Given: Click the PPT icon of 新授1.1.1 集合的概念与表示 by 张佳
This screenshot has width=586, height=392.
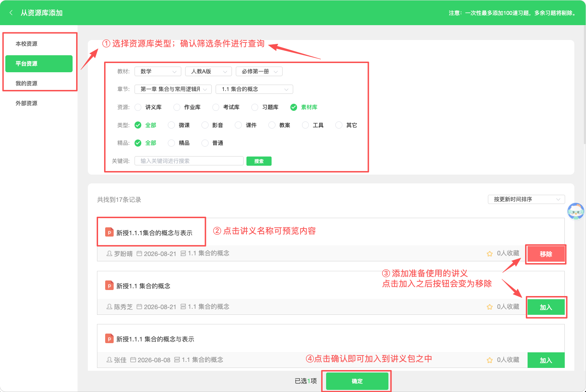Looking at the screenshot, I should 109,339.
